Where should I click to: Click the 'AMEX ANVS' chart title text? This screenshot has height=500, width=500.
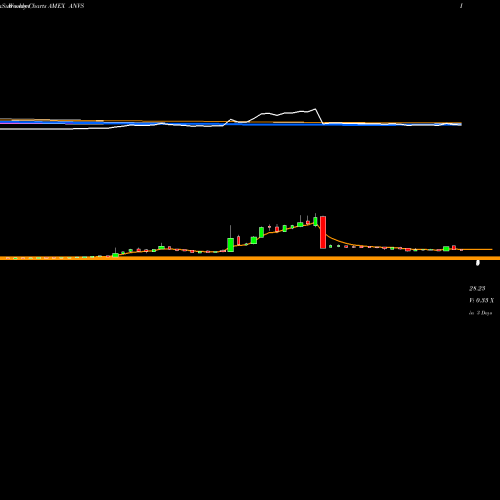click(x=66, y=6)
